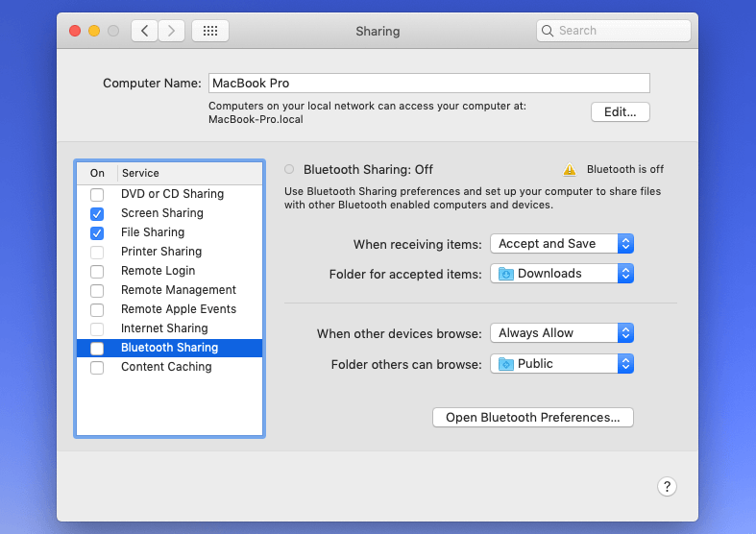756x534 pixels.
Task: Turn on Remote Management checkbox
Action: [97, 291]
